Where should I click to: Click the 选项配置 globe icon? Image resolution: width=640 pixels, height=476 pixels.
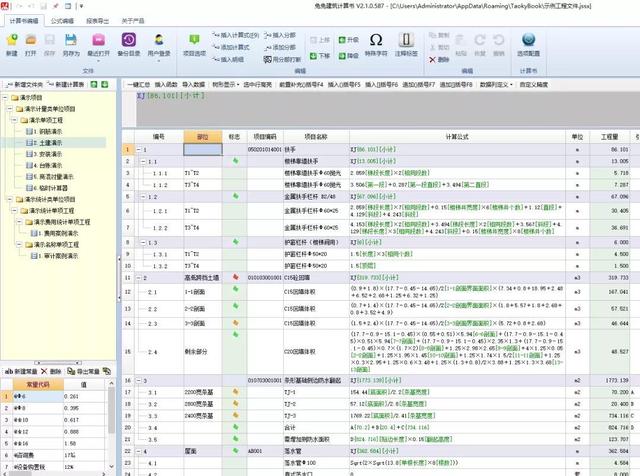[x=528, y=40]
